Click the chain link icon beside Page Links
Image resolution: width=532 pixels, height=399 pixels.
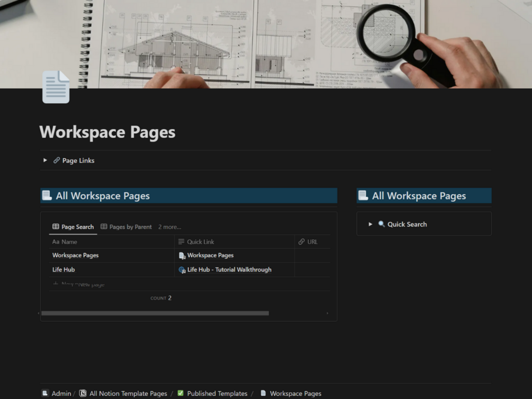(56, 160)
